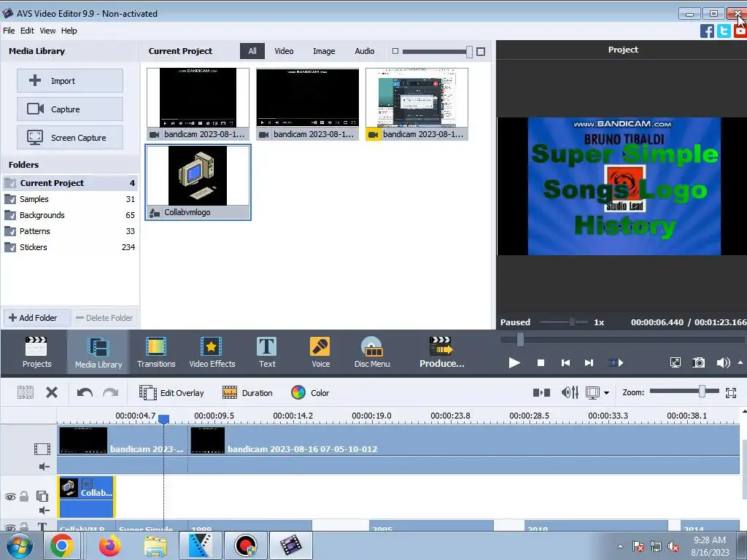747x560 pixels.
Task: Play the project preview
Action: [x=514, y=363]
